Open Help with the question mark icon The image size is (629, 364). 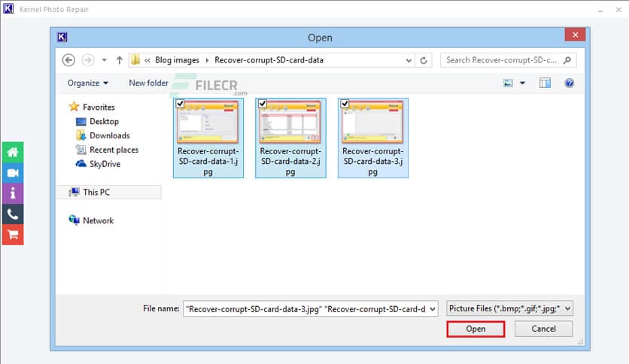click(x=569, y=83)
